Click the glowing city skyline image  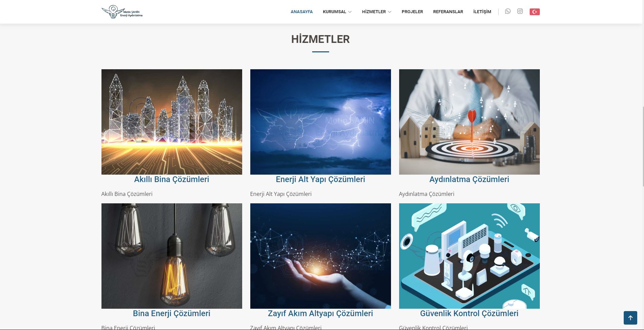click(x=171, y=122)
